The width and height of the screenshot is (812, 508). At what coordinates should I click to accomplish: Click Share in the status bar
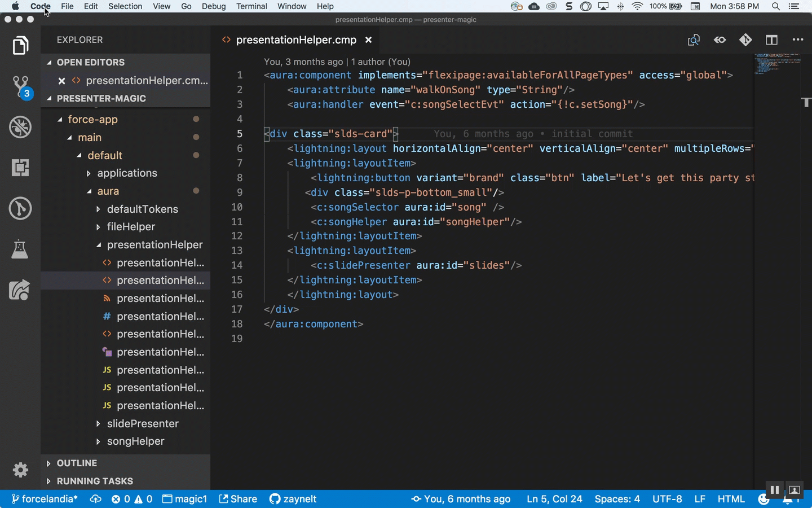coord(238,499)
